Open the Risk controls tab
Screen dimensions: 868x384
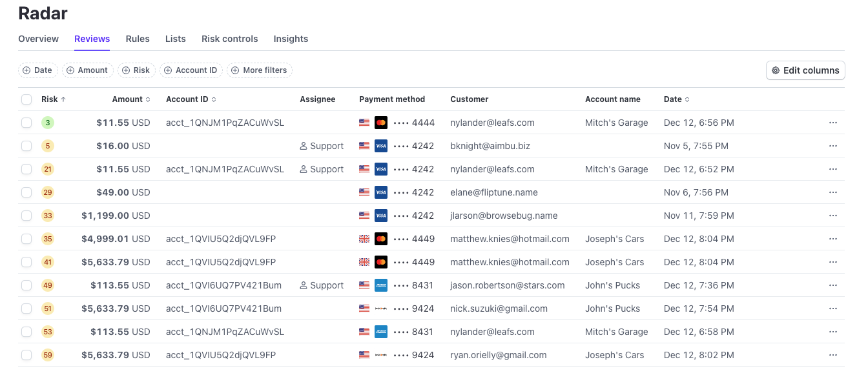230,39
